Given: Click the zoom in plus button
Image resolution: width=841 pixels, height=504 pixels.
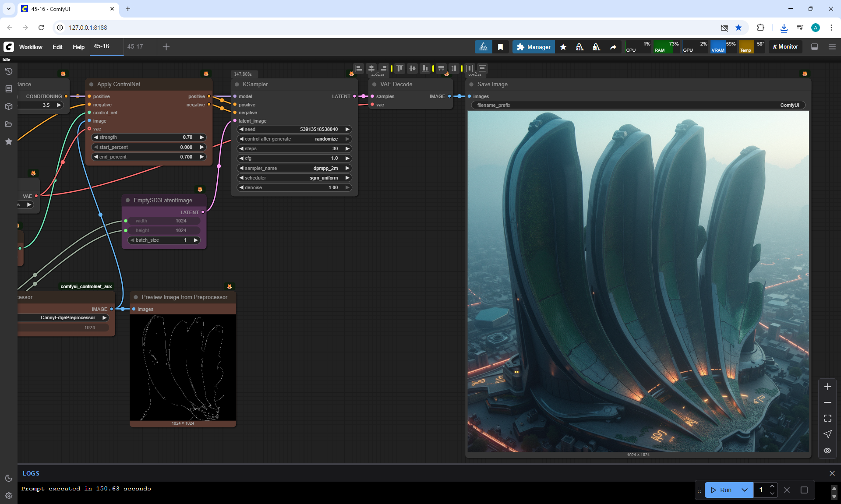Looking at the screenshot, I should pyautogui.click(x=827, y=387).
